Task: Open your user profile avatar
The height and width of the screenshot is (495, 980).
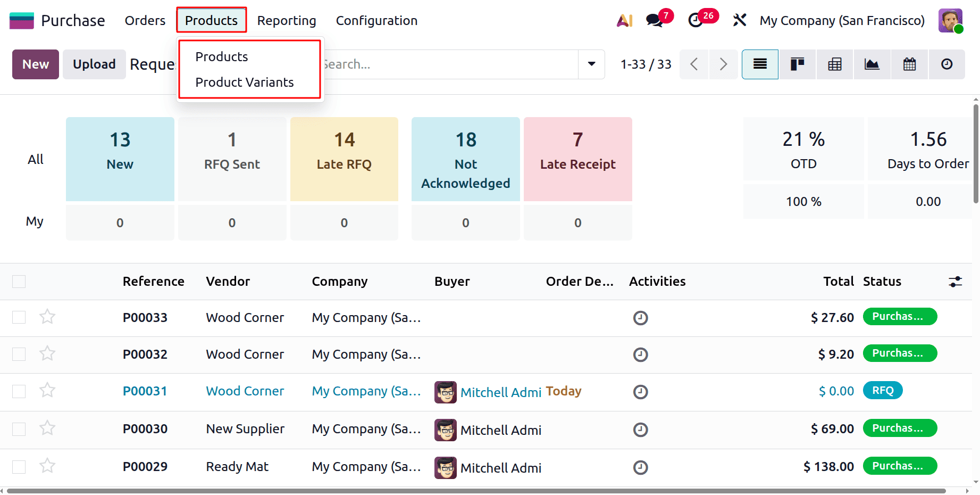Action: point(950,20)
